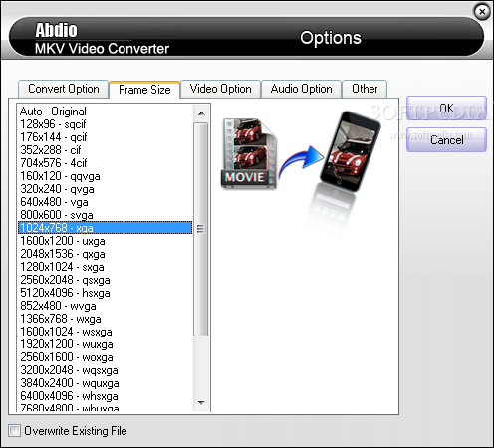Viewport: 494px width, 448px height.
Task: Click the frame size list scrollbar thumb
Action: tap(201, 229)
